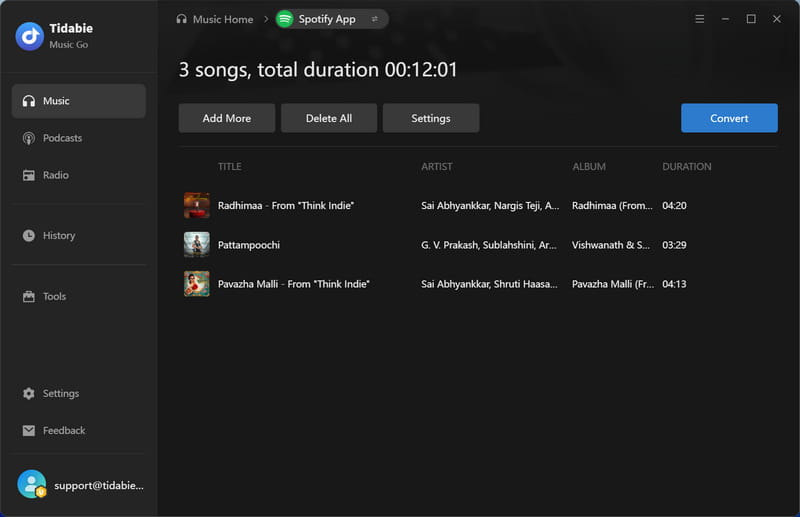Maximize the Tidabie window

(751, 19)
